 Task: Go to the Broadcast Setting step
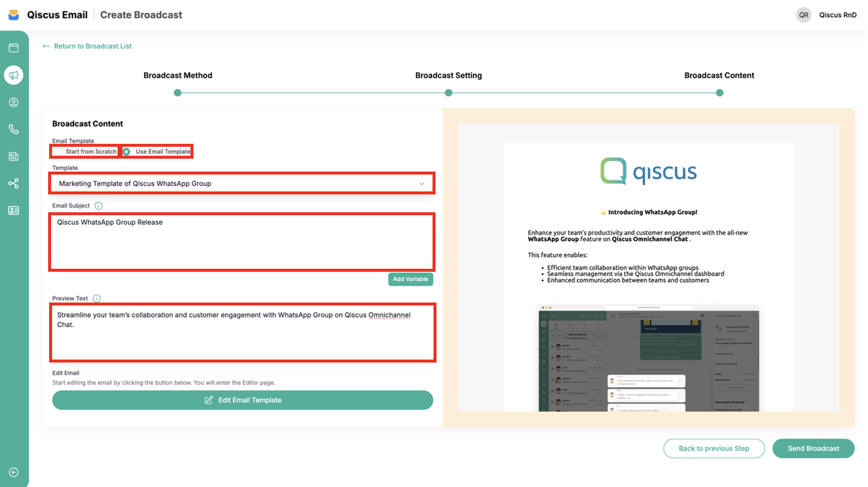coord(448,75)
